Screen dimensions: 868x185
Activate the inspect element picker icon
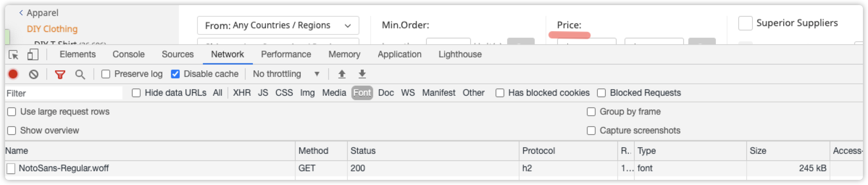[14, 55]
